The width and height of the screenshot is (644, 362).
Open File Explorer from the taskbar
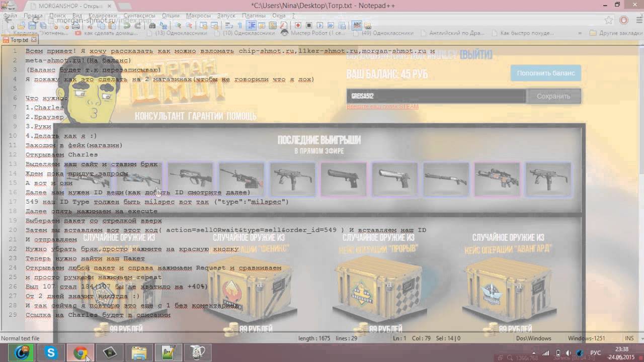pyautogui.click(x=139, y=353)
